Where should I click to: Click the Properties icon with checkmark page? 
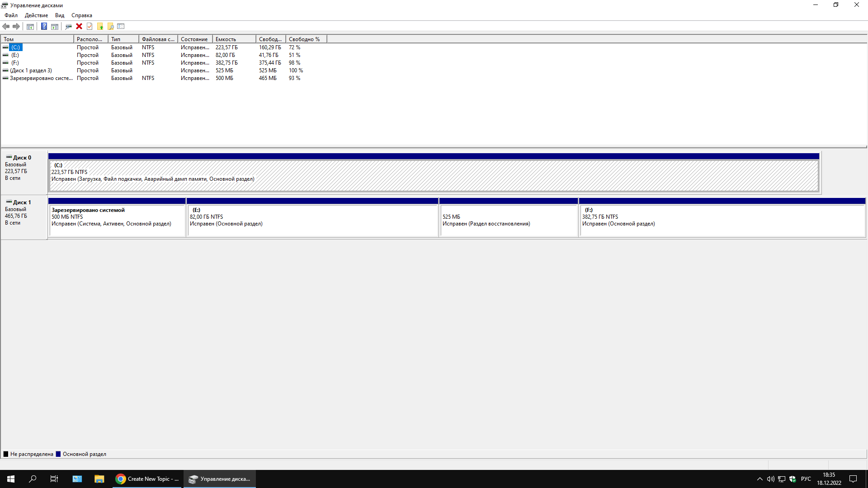[x=90, y=26]
